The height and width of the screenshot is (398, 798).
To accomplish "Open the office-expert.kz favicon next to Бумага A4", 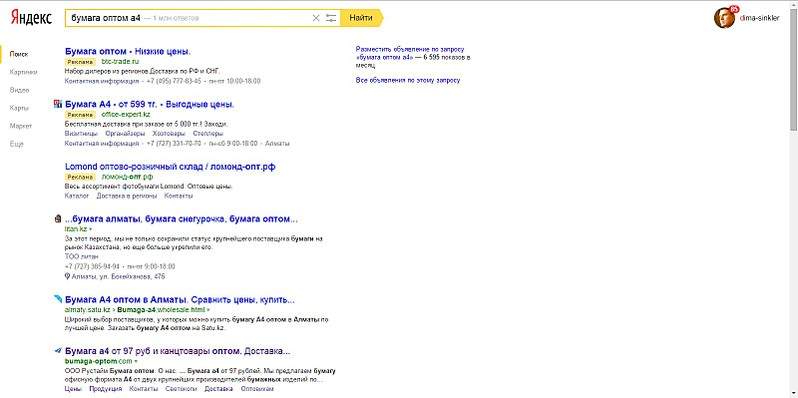I will click(x=58, y=104).
